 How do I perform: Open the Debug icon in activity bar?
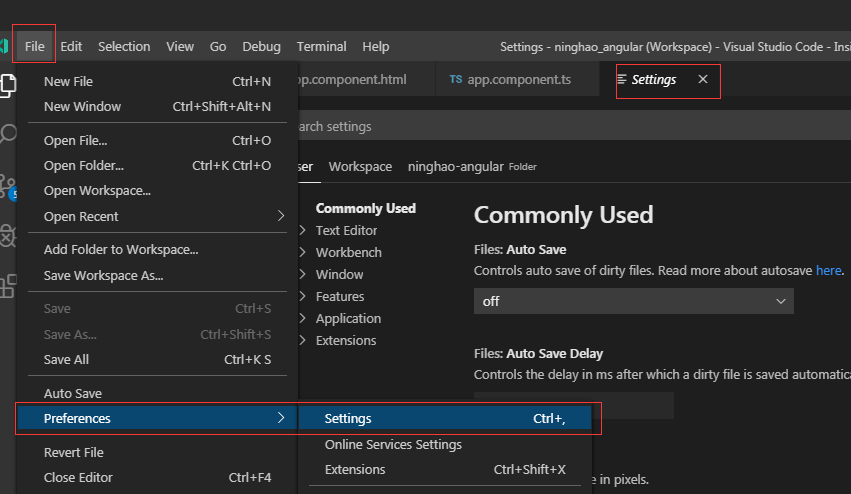8,236
